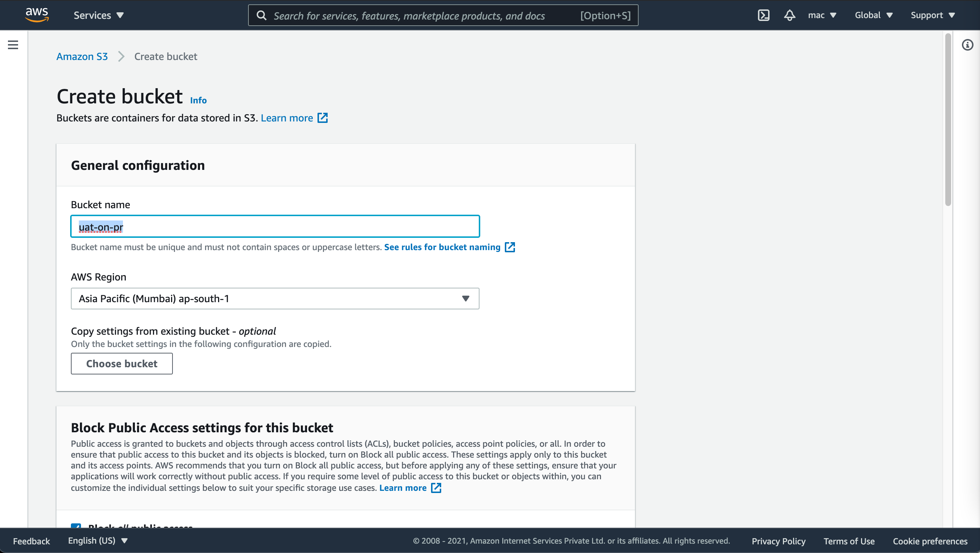Open the hamburger side navigation
Viewport: 980px width, 553px height.
(13, 45)
